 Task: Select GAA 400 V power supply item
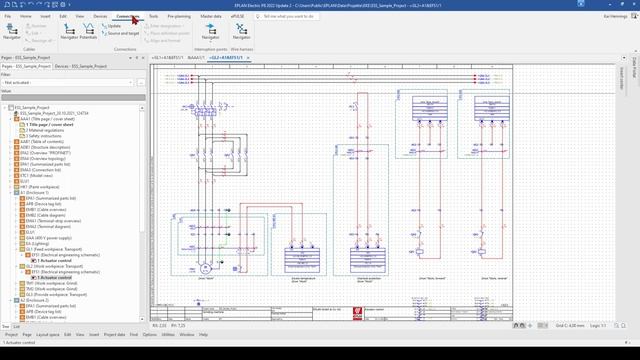[x=49, y=238]
